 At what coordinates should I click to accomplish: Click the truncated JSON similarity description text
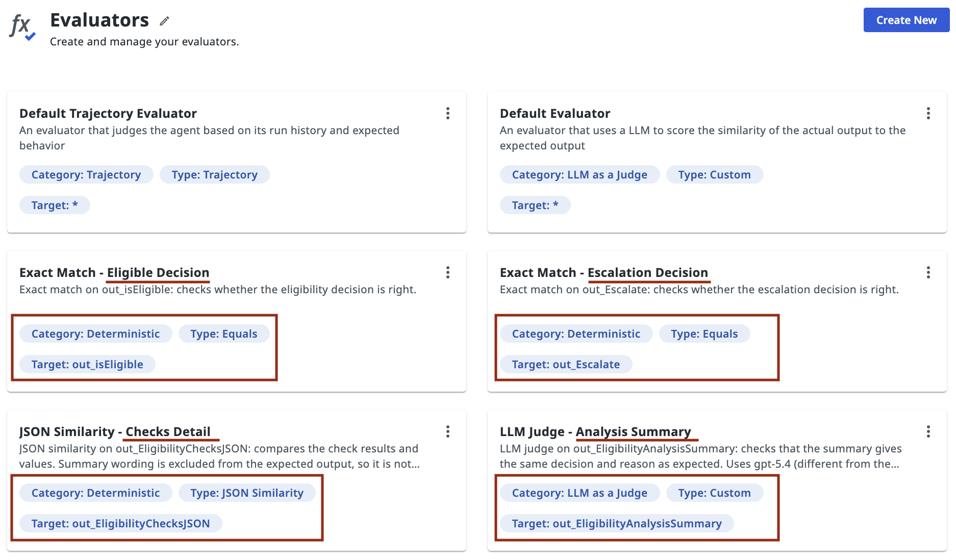coord(220,456)
